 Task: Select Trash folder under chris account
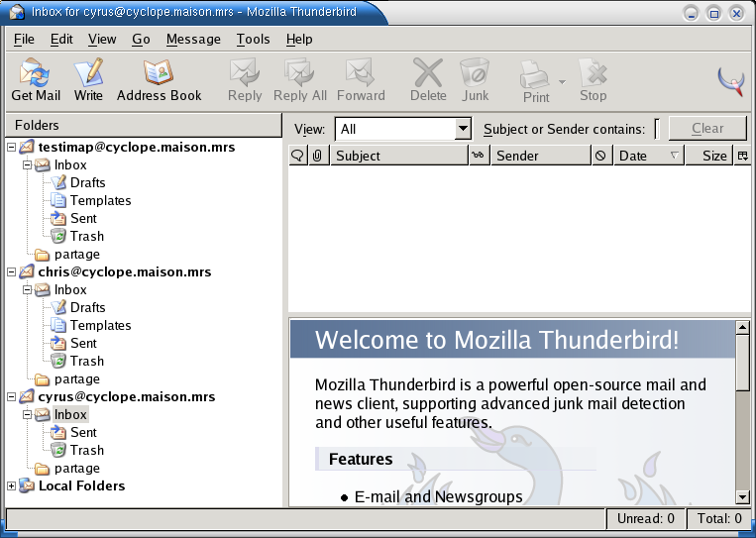87,361
